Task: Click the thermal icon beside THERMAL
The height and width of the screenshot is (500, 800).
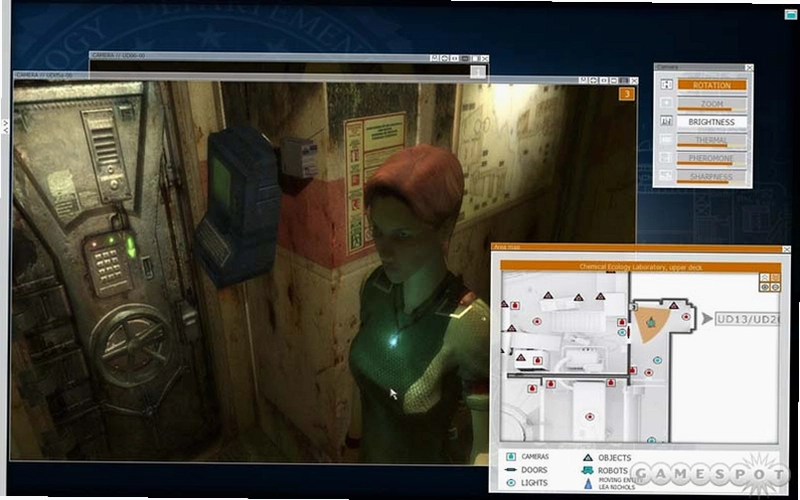Action: [666, 139]
